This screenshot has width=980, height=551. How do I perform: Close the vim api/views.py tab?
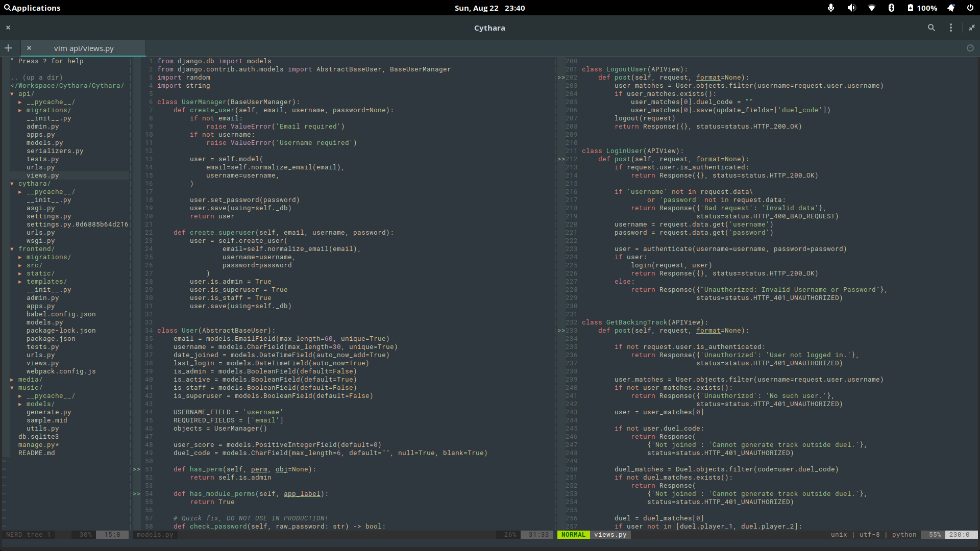(x=29, y=48)
